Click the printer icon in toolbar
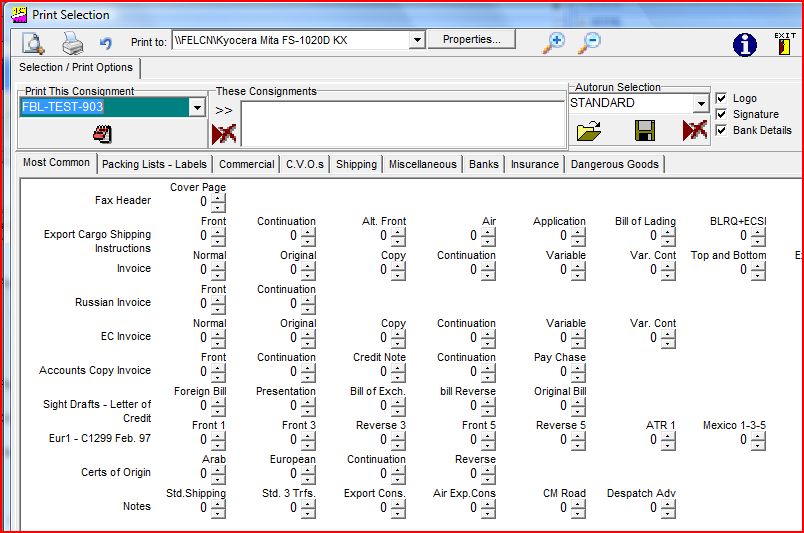Screen dimensions: 804x533 (x=73, y=43)
